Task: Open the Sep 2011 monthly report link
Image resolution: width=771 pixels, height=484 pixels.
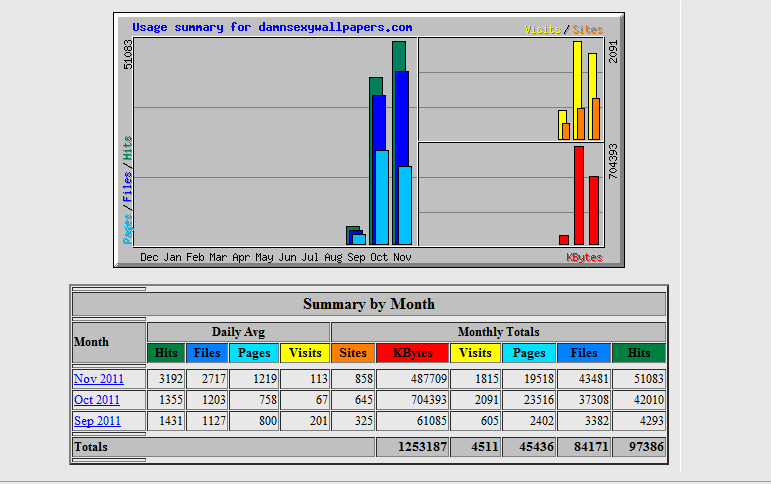Action: click(x=97, y=421)
